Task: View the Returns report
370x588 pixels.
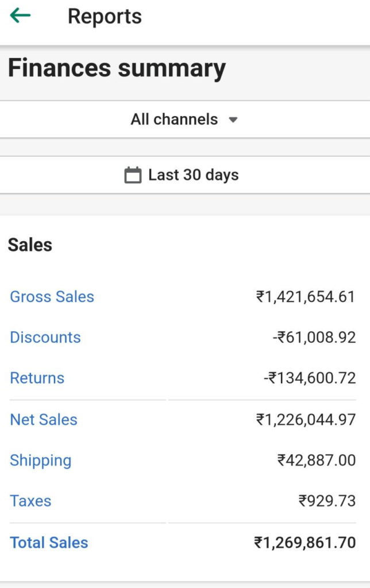Action: tap(37, 378)
